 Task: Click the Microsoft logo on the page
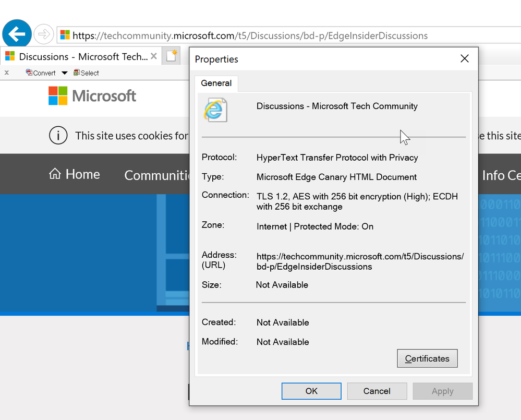(x=92, y=95)
